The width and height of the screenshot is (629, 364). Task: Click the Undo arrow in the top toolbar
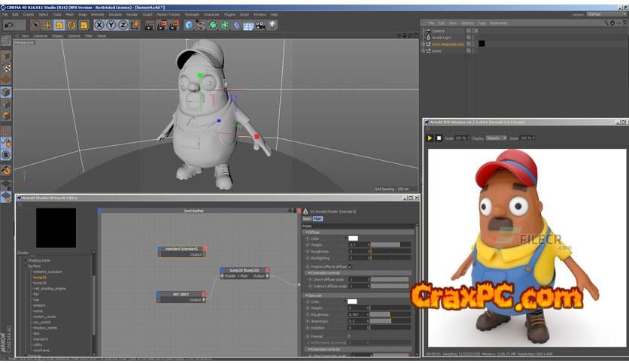click(9, 25)
